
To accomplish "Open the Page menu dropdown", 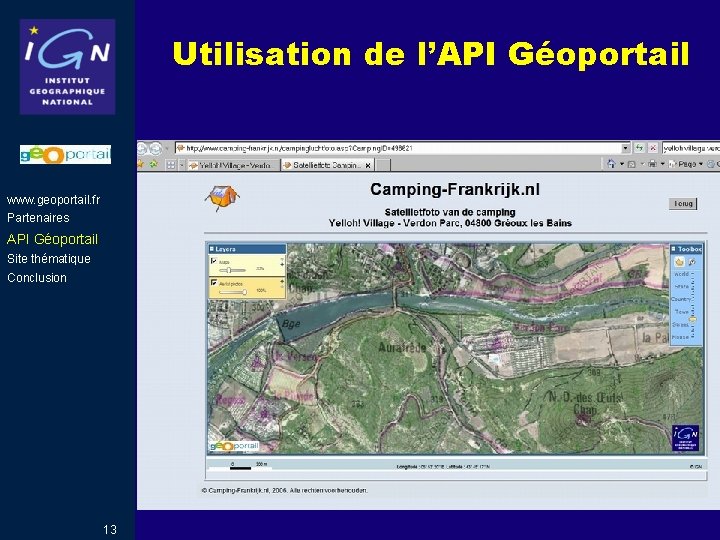I will tap(686, 164).
